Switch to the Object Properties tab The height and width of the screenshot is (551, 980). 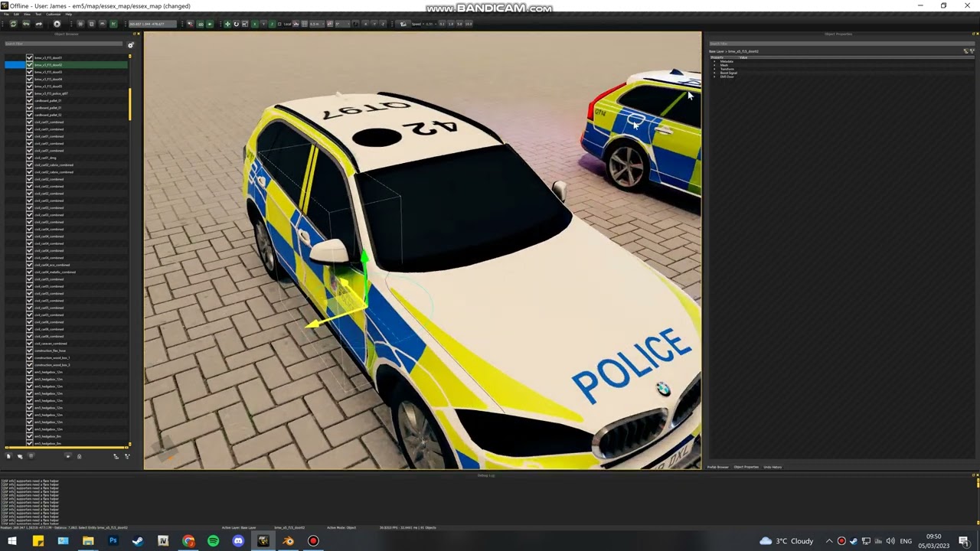[x=746, y=467]
